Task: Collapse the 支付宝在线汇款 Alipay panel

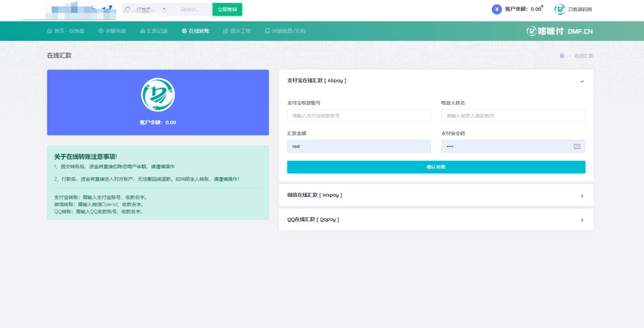Action: (x=436, y=81)
